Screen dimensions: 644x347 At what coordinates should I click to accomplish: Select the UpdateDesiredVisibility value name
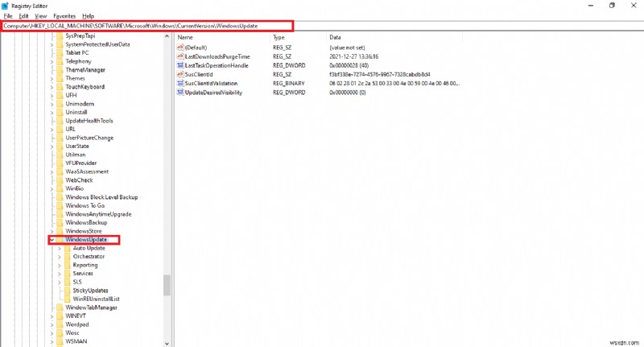pyautogui.click(x=213, y=93)
